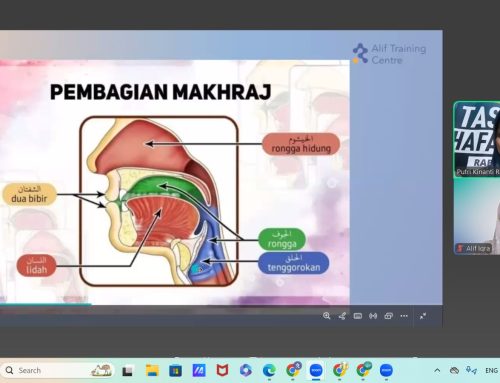500x383 pixels.
Task: Click the Alif Iqra participant video thumbnail
Action: click(x=477, y=216)
